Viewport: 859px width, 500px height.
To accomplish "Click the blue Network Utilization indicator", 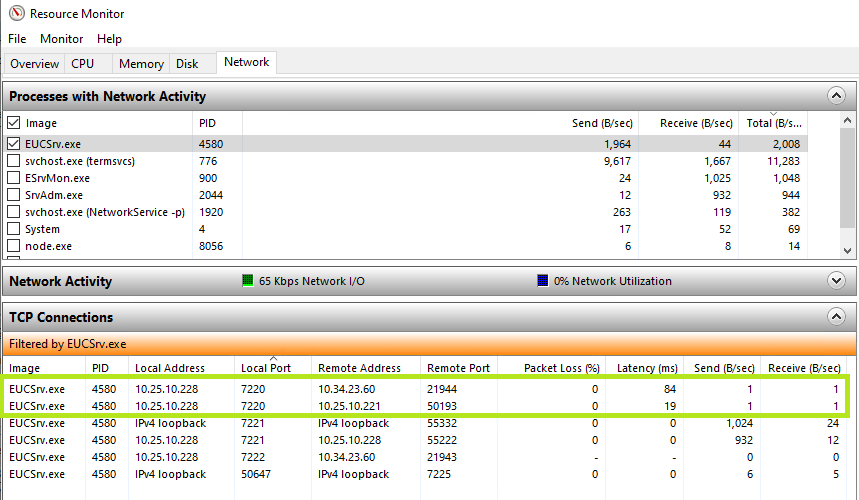I will [543, 282].
